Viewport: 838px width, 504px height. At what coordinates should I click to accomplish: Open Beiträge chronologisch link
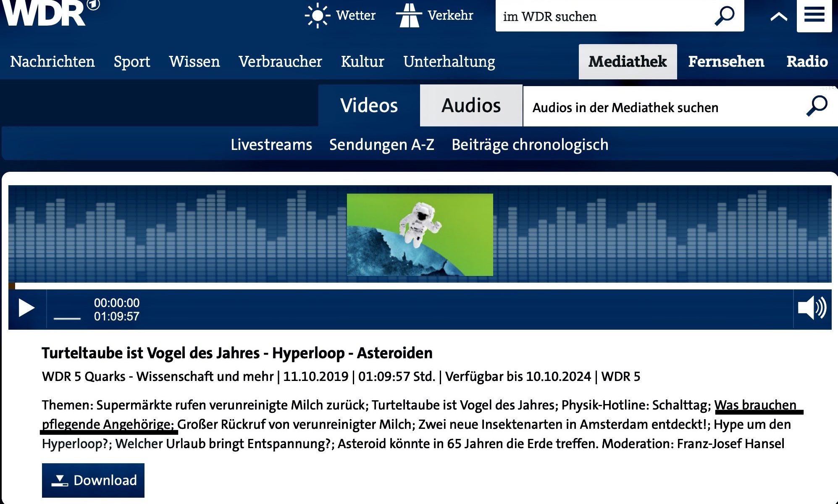point(530,144)
